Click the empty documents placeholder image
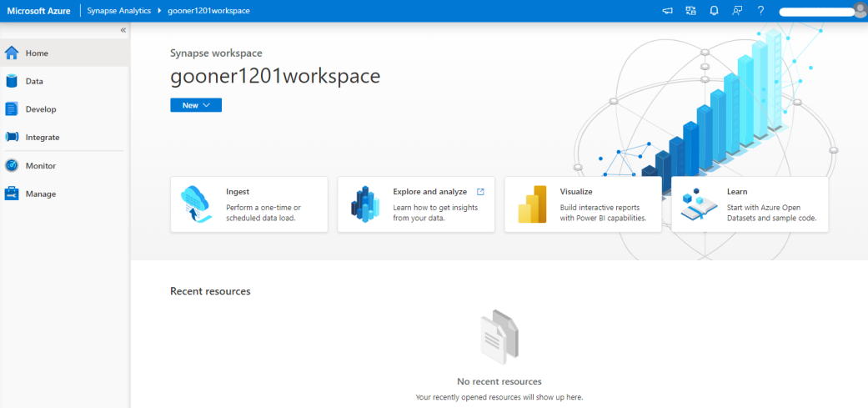The image size is (868, 408). pyautogui.click(x=499, y=337)
